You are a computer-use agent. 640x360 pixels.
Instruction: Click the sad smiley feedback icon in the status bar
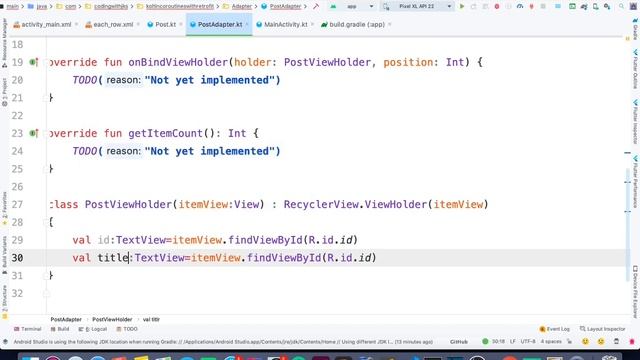point(600,341)
